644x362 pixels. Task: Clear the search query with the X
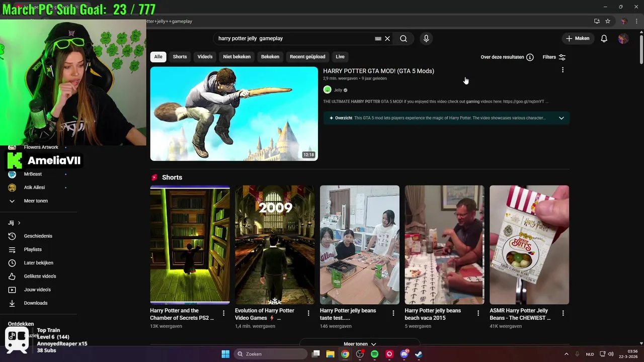[x=387, y=39]
